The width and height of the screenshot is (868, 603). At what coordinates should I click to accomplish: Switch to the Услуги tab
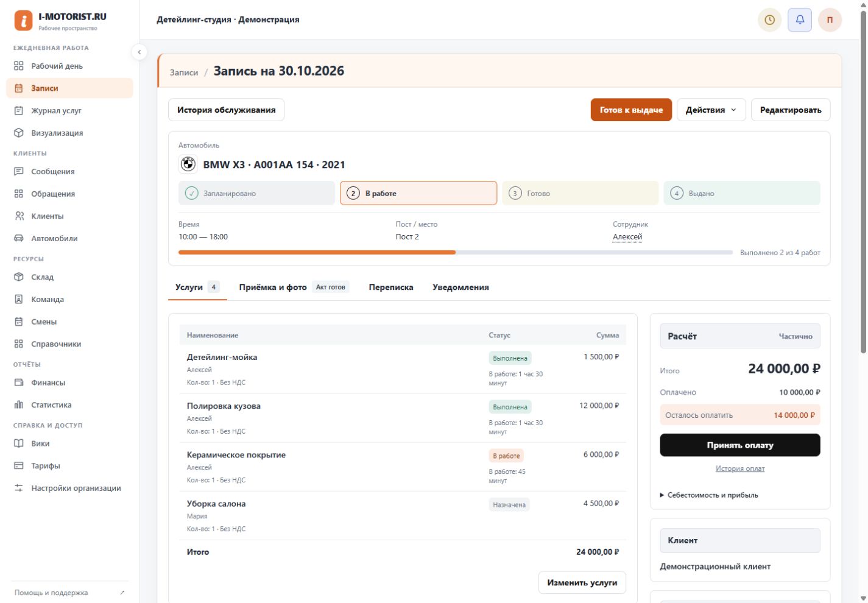click(197, 287)
